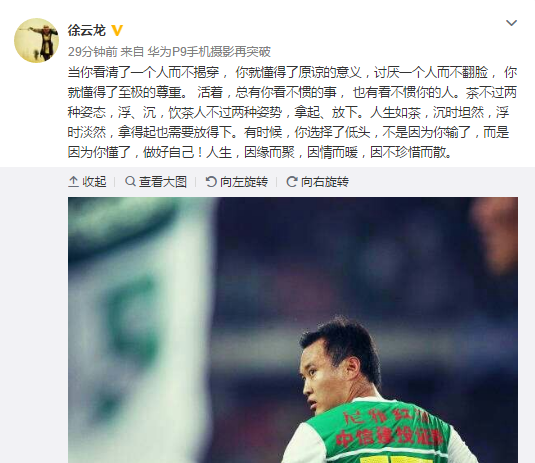Open the 徐云龙 username profile link
The image size is (535, 463).
tap(87, 31)
